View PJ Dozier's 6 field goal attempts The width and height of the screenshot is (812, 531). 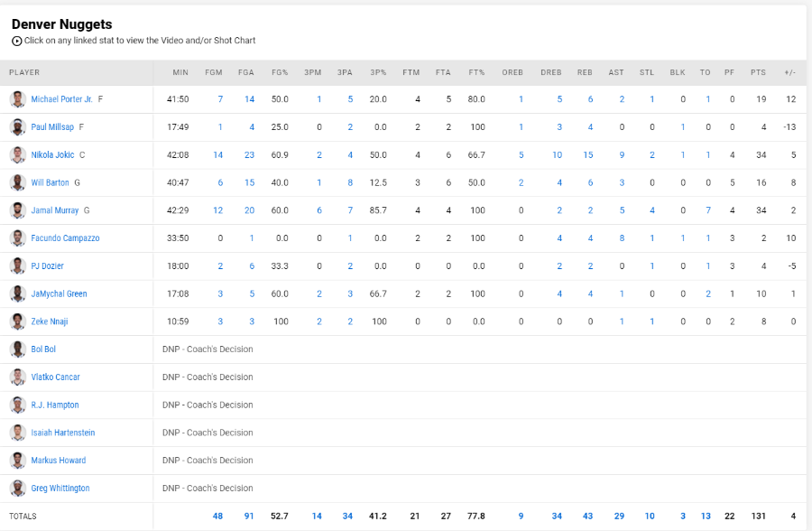[x=252, y=266]
